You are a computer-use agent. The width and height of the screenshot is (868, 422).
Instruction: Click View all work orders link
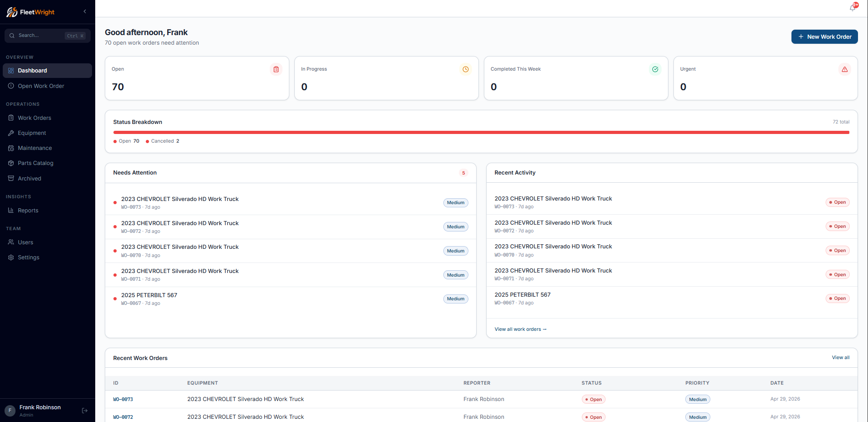pyautogui.click(x=520, y=329)
